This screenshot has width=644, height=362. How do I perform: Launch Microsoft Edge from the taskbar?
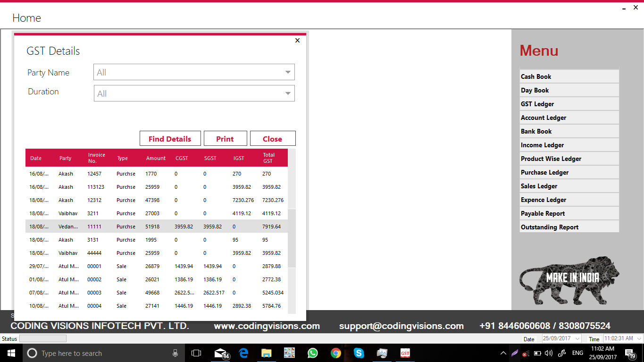pyautogui.click(x=243, y=353)
